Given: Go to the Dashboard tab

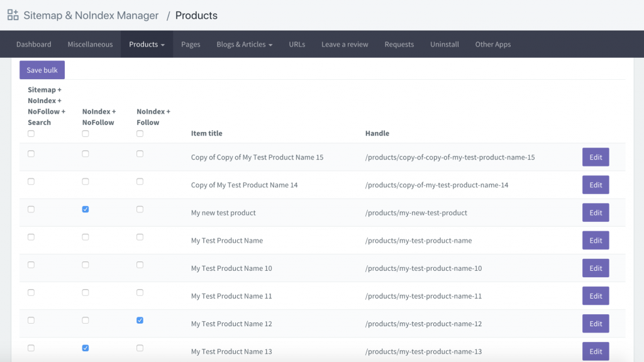Looking at the screenshot, I should click(34, 45).
